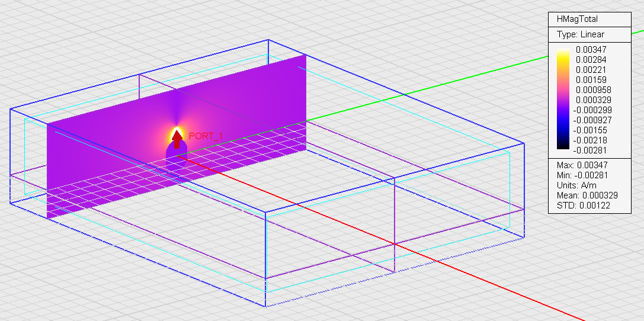Select the PORT_1 label text
Screen dimensions: 644x321
click(x=206, y=136)
